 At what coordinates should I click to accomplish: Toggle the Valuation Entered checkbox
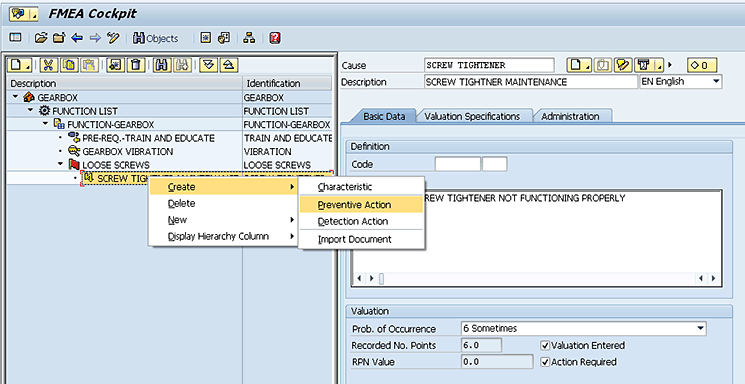(545, 346)
